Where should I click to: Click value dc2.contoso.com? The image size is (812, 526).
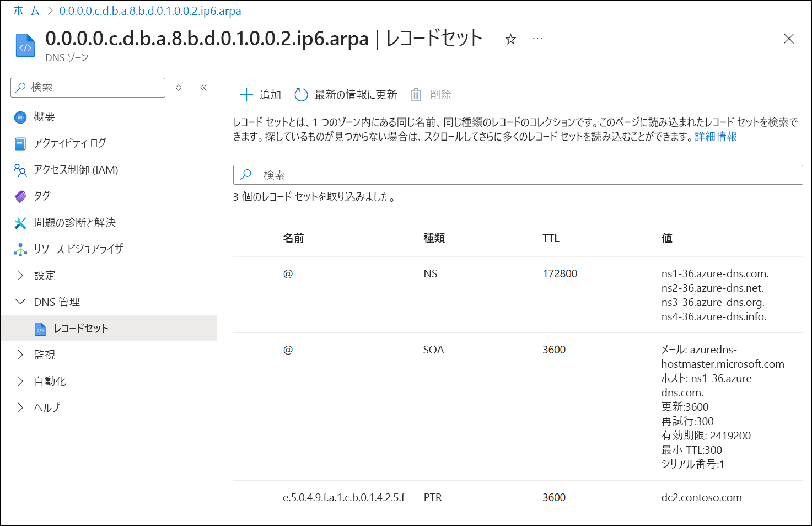(702, 498)
